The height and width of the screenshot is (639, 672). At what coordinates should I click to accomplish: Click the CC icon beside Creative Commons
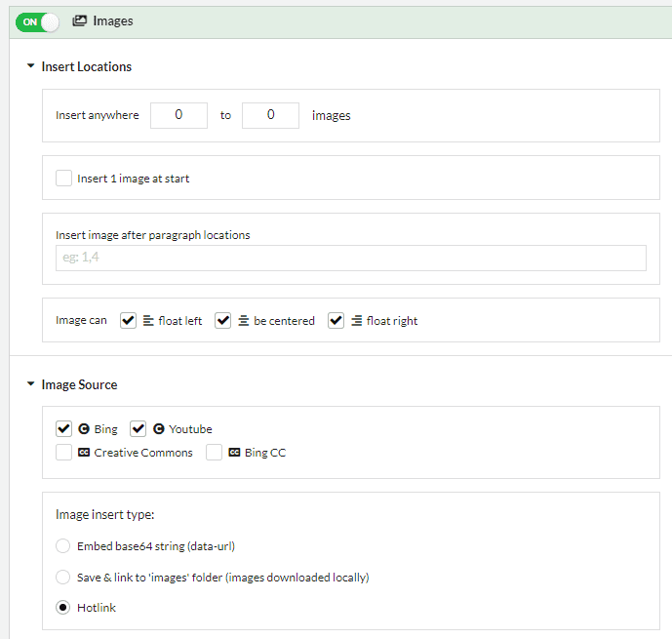(x=84, y=453)
